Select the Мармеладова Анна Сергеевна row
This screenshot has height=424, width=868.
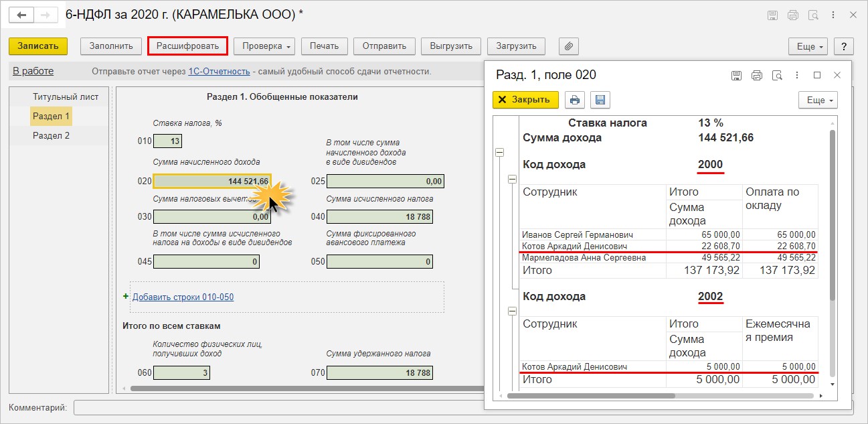669,258
